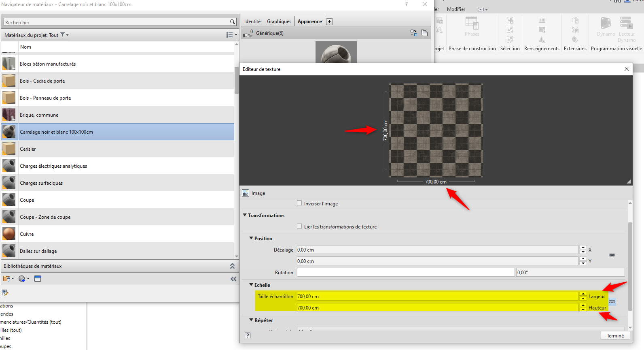Click the search magnifier icon in material browser
This screenshot has width=644, height=350.
[x=232, y=22]
